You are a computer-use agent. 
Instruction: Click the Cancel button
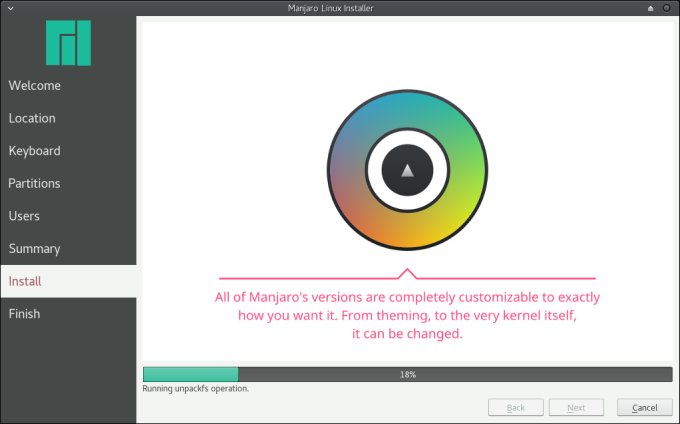point(644,408)
